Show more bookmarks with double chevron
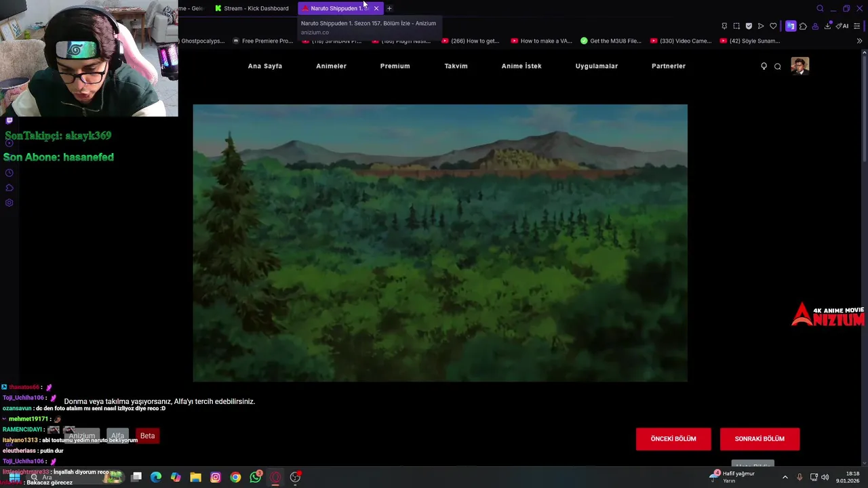The height and width of the screenshot is (488, 868). (859, 41)
